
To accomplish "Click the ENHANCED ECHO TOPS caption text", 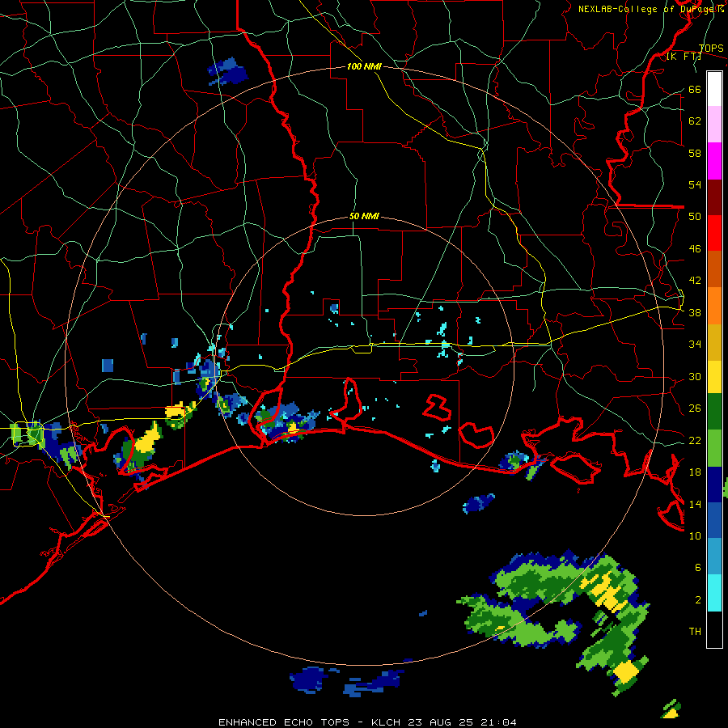I will click(x=284, y=722).
